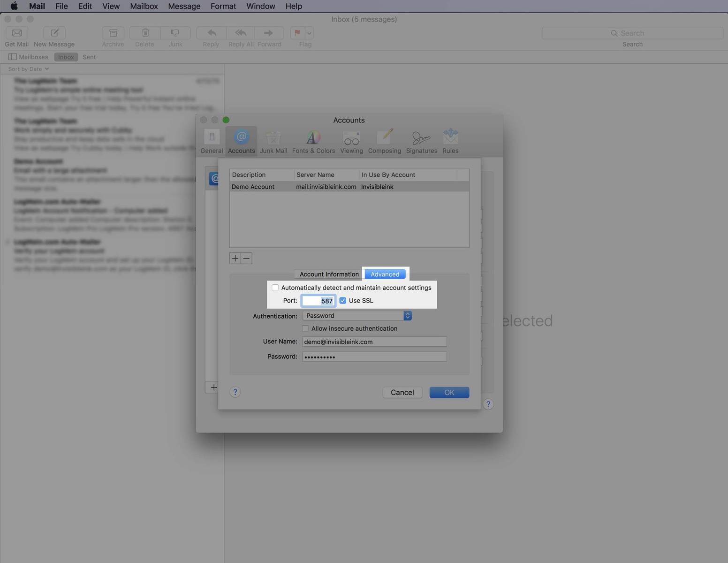The image size is (728, 563).
Task: Select Sent in favorites bar
Action: pos(89,57)
